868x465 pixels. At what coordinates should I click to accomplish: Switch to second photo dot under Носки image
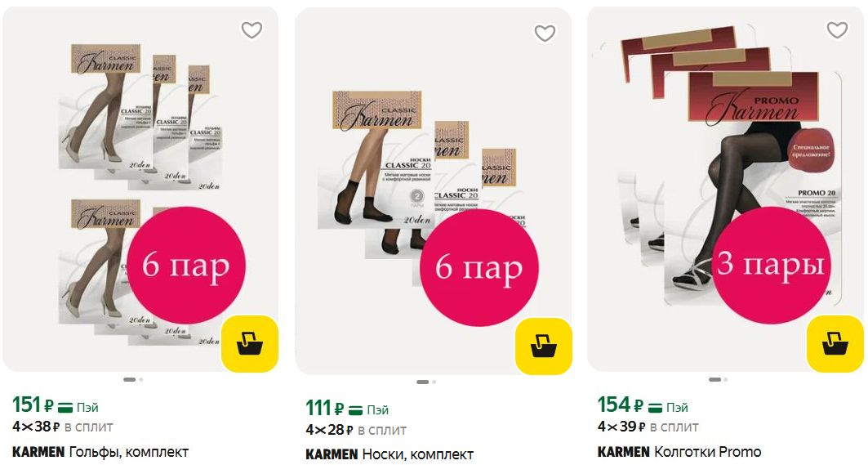[x=434, y=382]
